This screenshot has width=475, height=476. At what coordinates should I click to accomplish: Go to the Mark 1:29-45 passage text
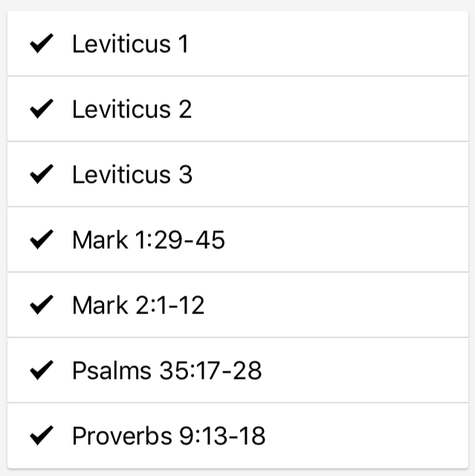point(148,240)
